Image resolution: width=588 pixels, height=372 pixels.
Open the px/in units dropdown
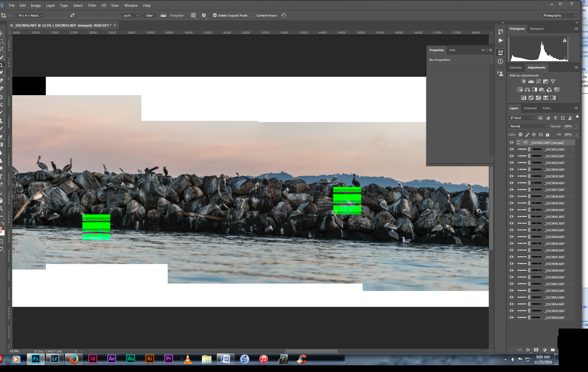point(131,15)
